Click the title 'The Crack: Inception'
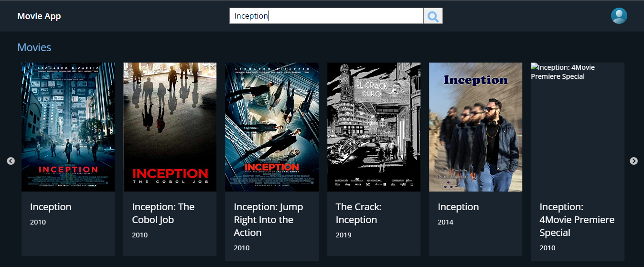 pyautogui.click(x=358, y=213)
